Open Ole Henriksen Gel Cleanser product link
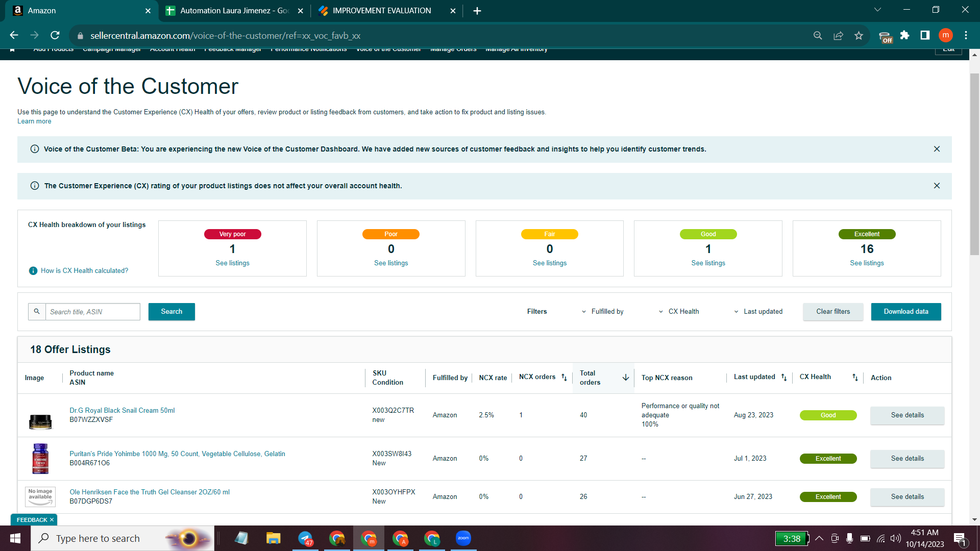The image size is (980, 551). pyautogui.click(x=150, y=492)
